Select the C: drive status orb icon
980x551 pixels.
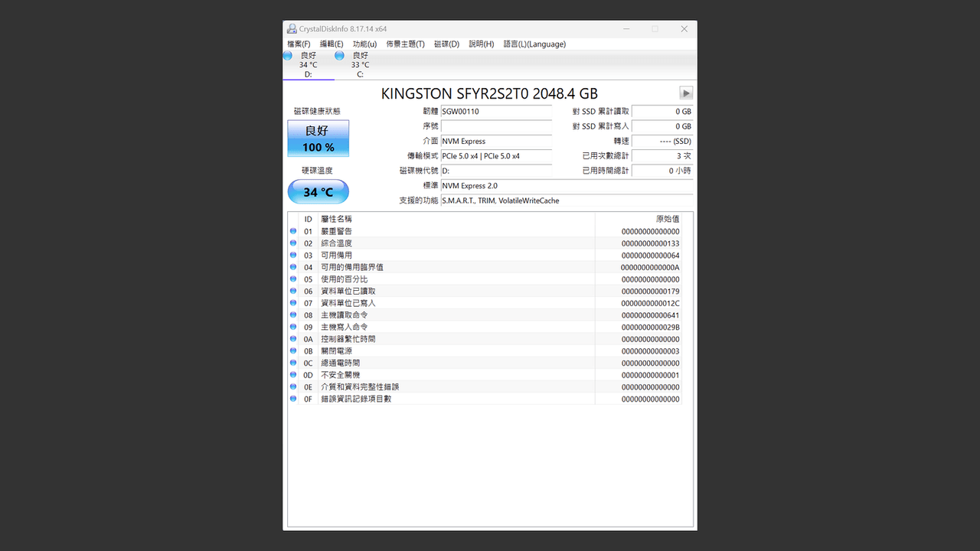click(339, 56)
